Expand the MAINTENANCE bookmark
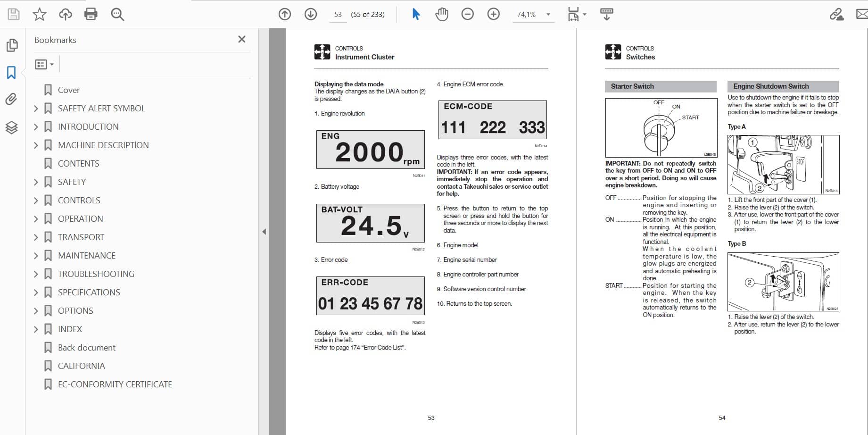The width and height of the screenshot is (868, 435). click(36, 256)
